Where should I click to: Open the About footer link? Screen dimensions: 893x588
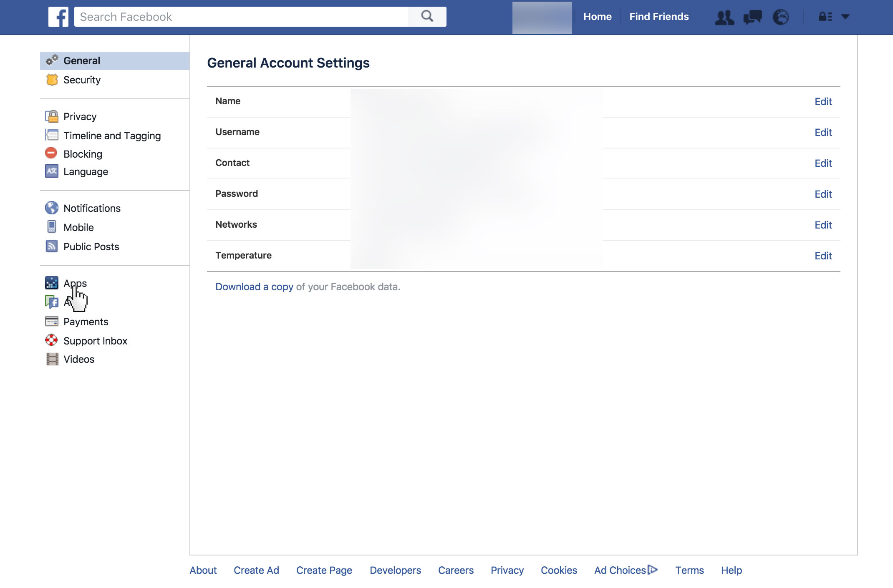coord(203,570)
